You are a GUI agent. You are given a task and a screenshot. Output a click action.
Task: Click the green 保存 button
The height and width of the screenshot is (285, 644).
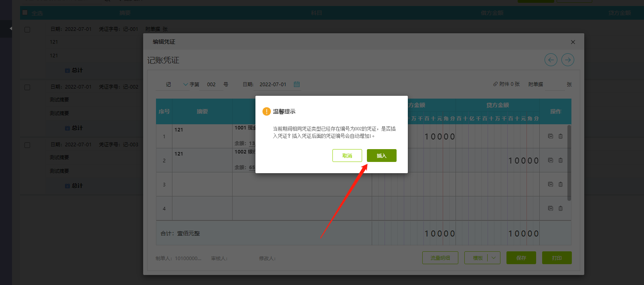521,258
